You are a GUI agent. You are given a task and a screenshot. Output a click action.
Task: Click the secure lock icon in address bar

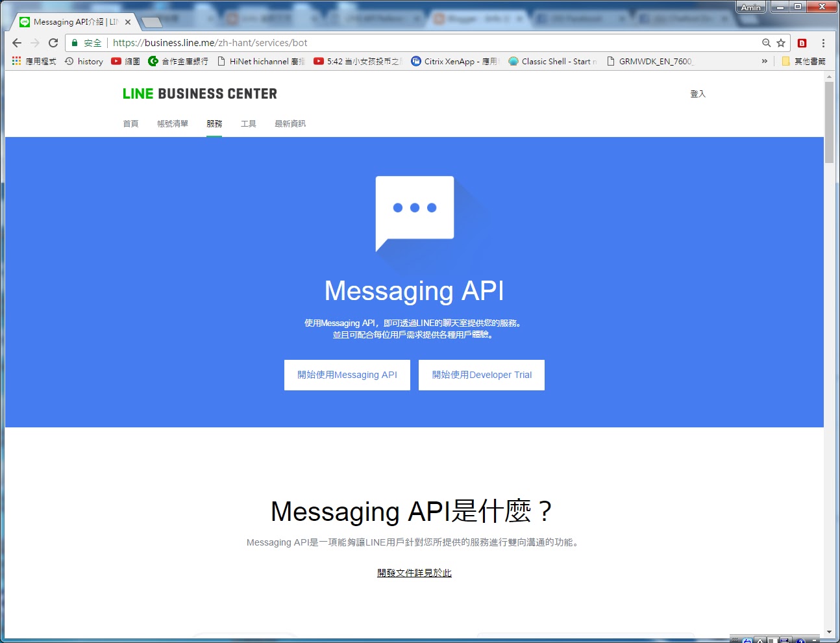(75, 42)
